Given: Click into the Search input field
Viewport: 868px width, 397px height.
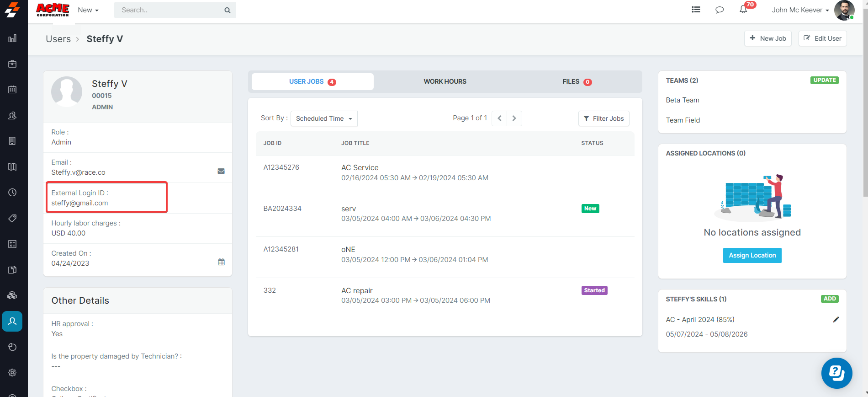Looking at the screenshot, I should 169,10.
